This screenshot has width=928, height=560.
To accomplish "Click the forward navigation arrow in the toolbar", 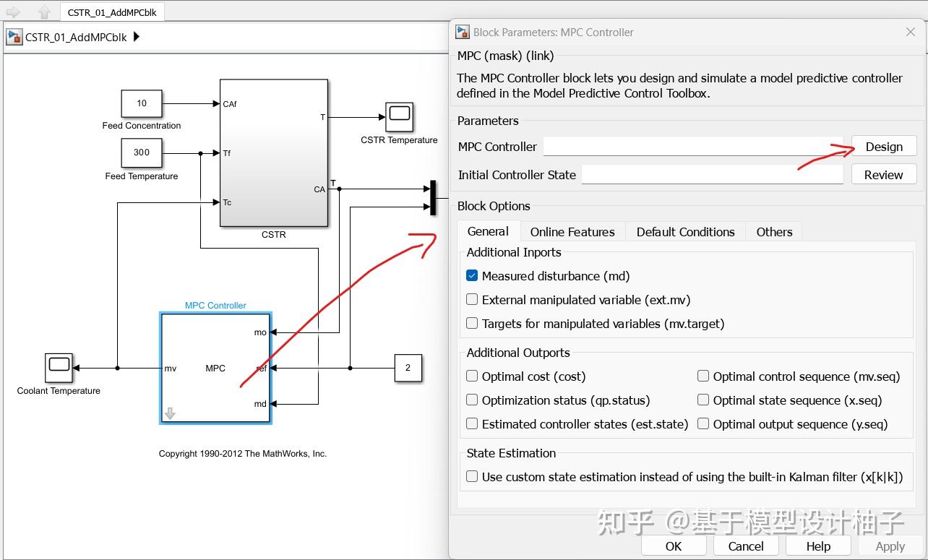I will pyautogui.click(x=12, y=11).
